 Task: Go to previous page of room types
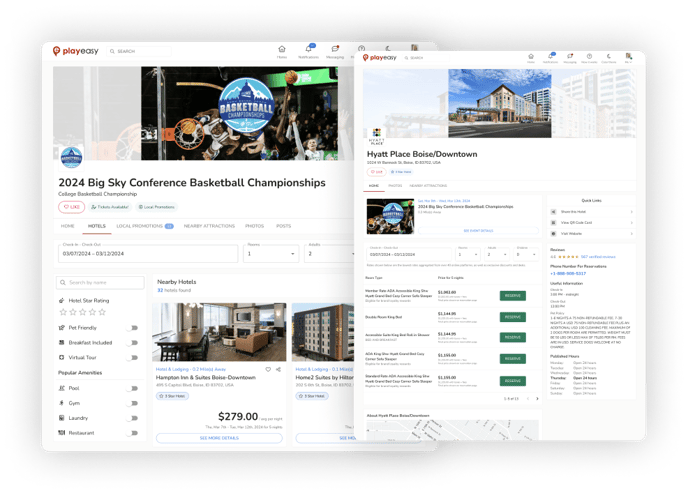coord(528,399)
